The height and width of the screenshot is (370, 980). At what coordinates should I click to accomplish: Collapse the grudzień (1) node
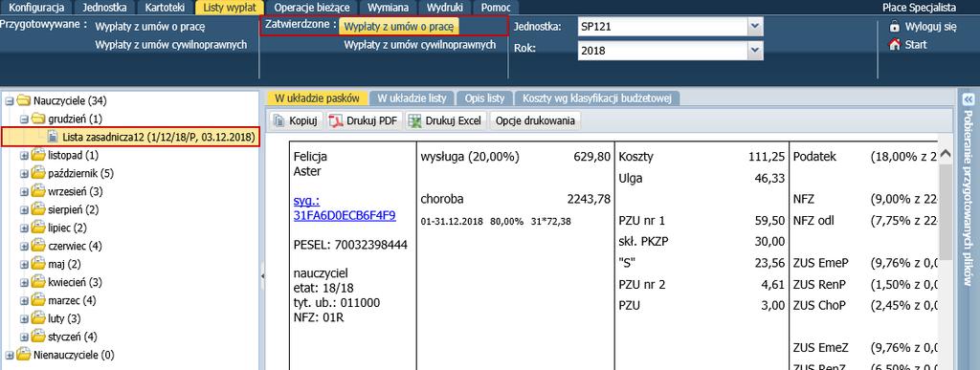[x=24, y=119]
